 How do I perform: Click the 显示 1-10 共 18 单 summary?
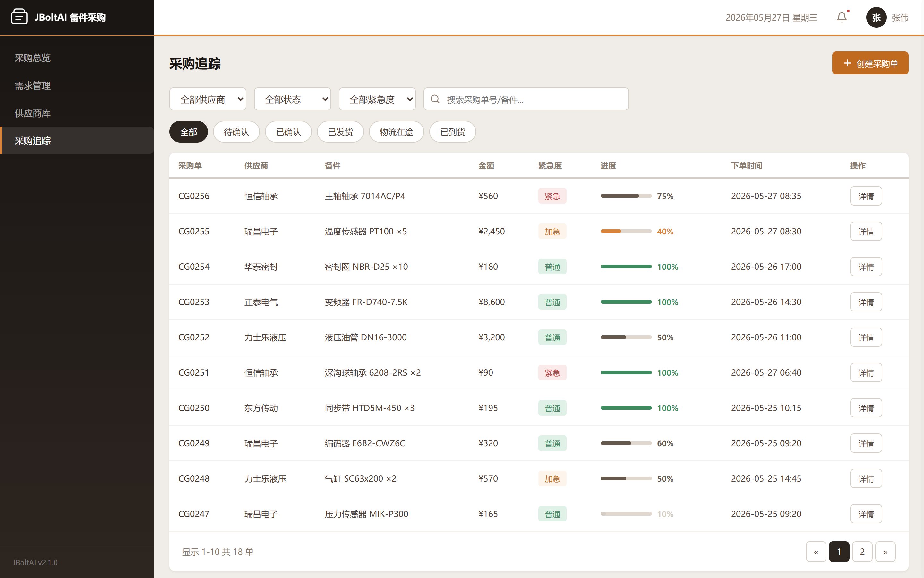[218, 552]
